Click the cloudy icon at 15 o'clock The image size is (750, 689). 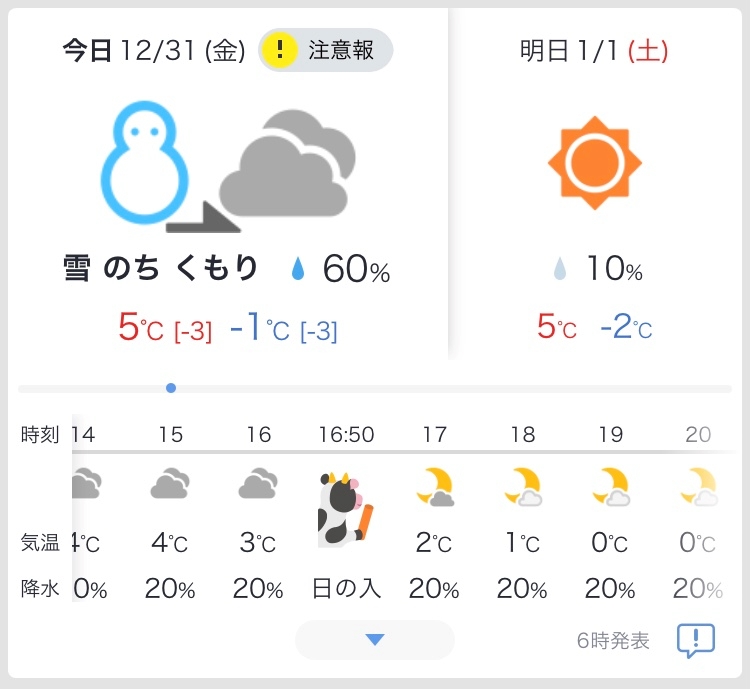point(170,483)
